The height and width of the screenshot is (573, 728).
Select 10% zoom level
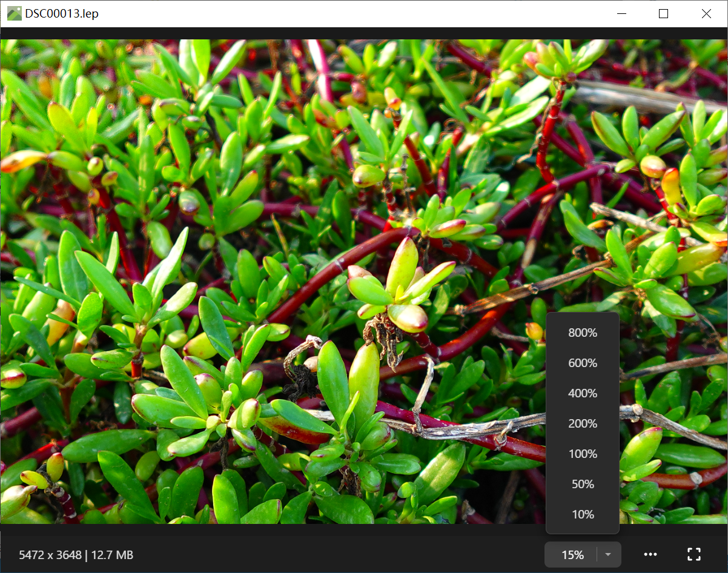(x=583, y=514)
